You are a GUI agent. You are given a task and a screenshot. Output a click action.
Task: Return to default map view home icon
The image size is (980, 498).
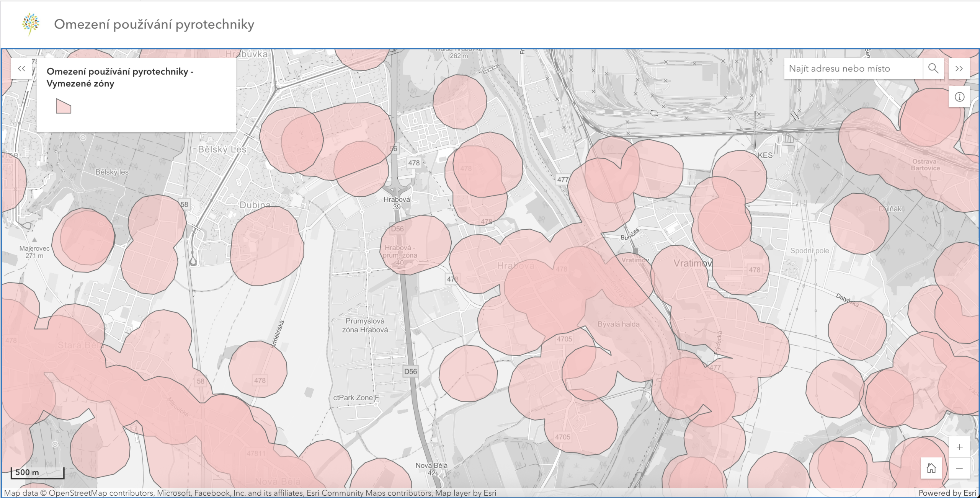click(x=931, y=468)
